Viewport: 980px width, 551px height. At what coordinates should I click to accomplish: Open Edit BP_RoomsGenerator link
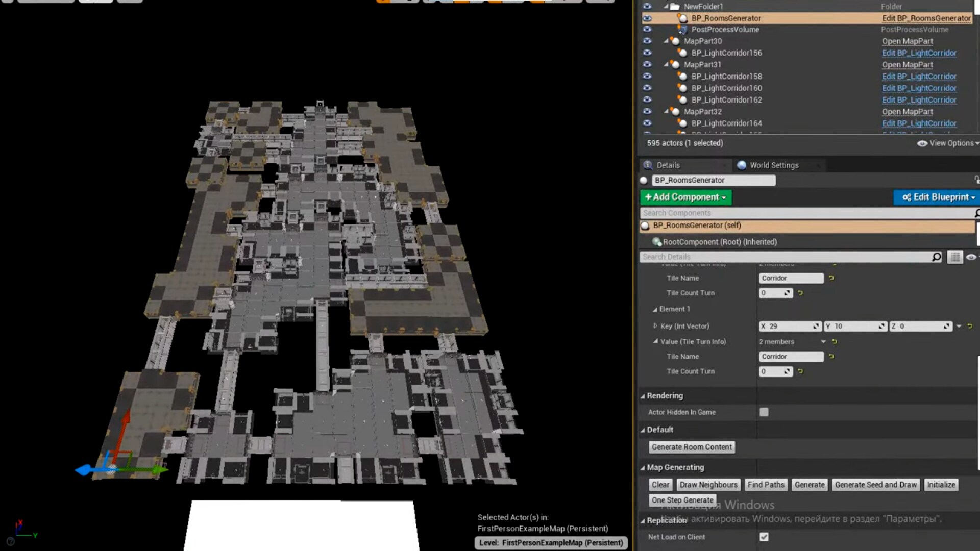pyautogui.click(x=926, y=18)
